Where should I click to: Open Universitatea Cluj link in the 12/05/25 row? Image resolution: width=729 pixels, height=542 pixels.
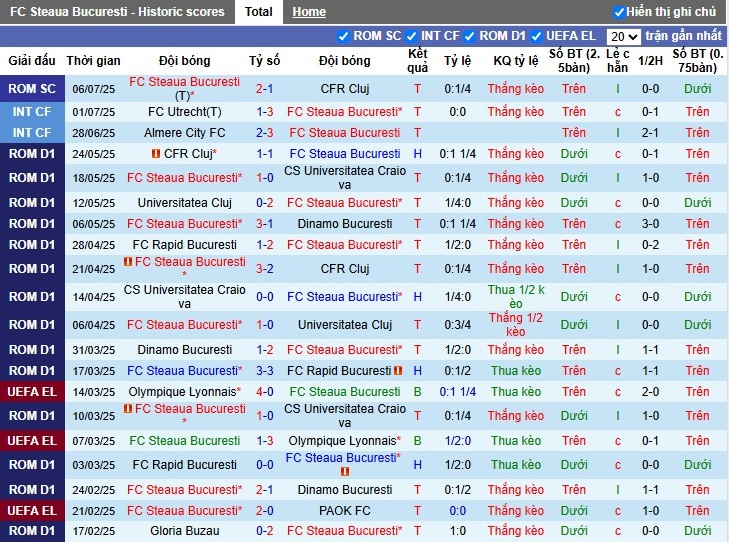click(185, 203)
